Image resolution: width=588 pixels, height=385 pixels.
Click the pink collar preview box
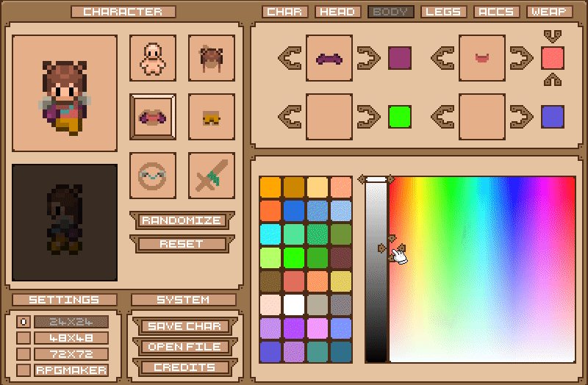tap(482, 58)
